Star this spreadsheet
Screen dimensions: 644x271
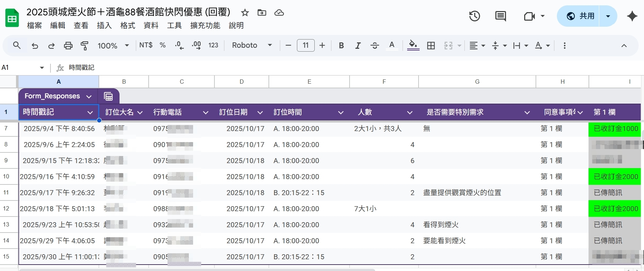click(x=245, y=13)
